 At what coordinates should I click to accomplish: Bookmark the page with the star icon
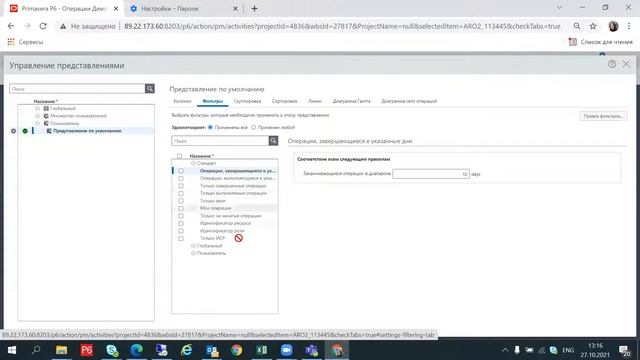click(593, 26)
